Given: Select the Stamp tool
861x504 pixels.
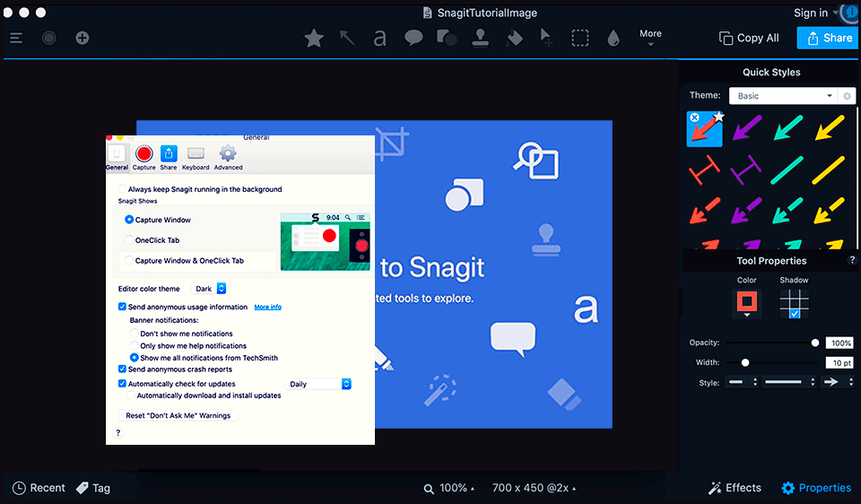Looking at the screenshot, I should pos(481,38).
